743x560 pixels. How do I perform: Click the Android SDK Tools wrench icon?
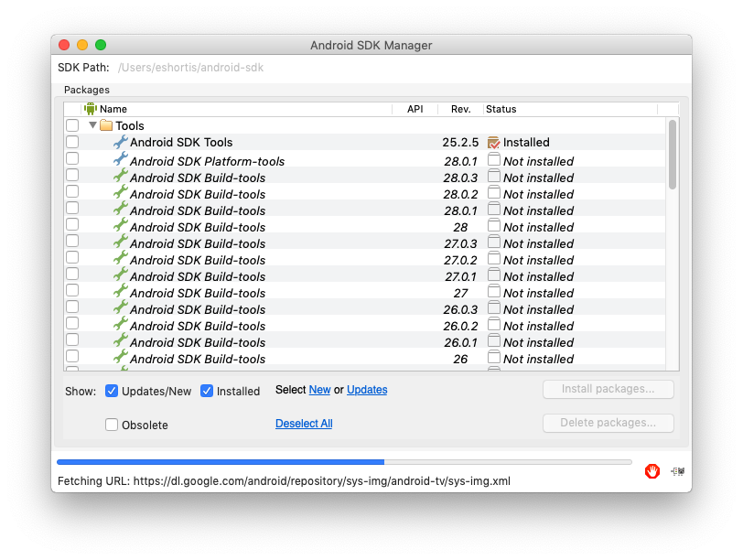(x=120, y=142)
